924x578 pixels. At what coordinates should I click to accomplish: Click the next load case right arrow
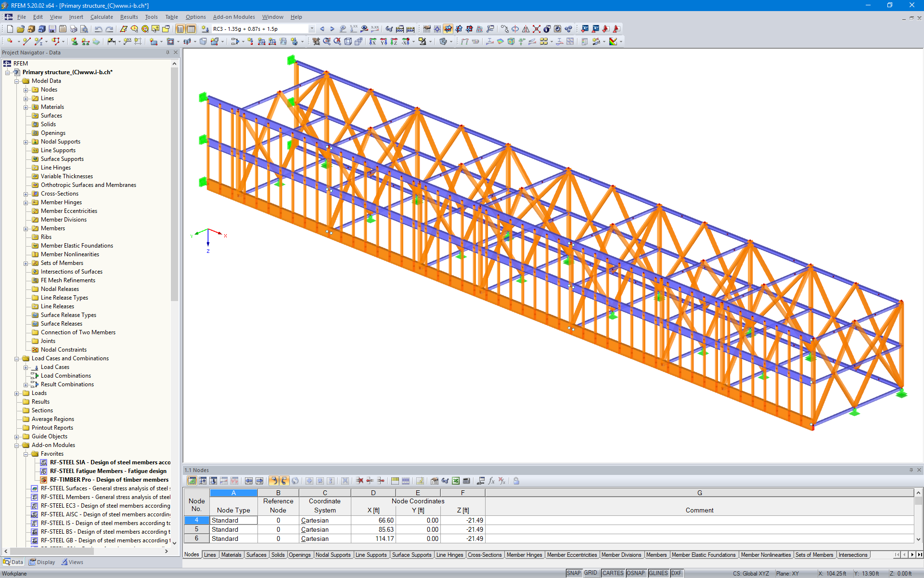coord(332,29)
